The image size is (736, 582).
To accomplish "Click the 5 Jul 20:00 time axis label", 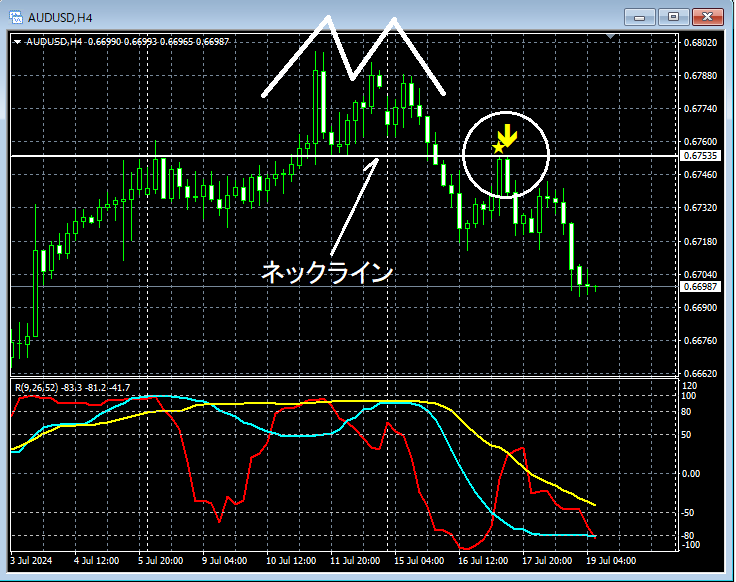I will [x=161, y=560].
